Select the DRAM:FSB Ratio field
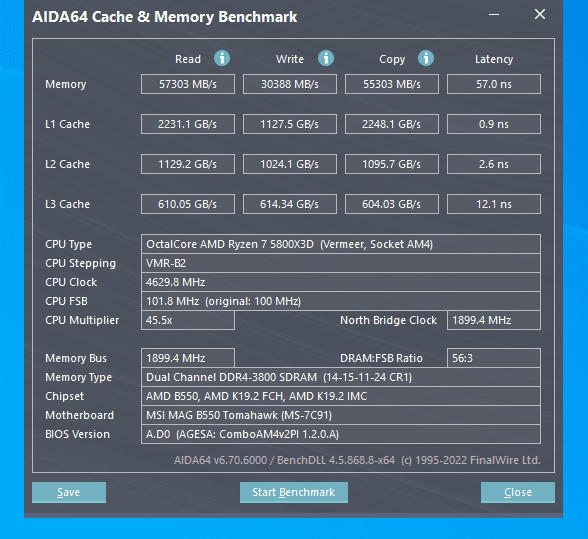The image size is (588, 539). pos(494,358)
